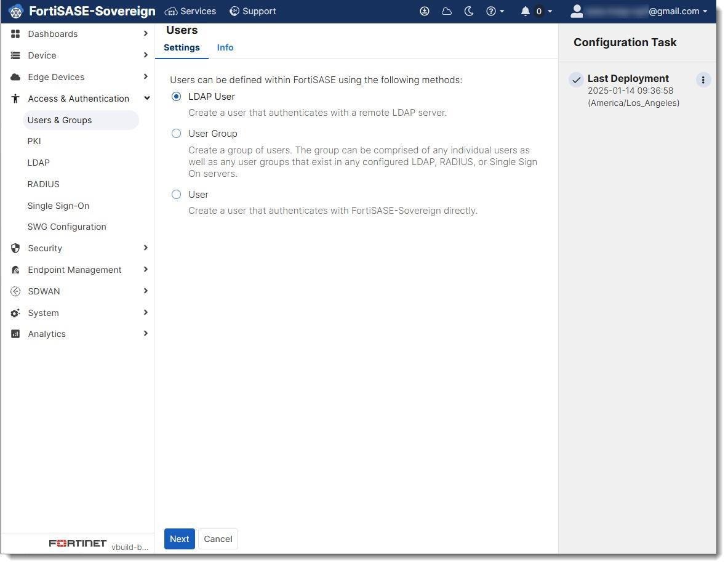Expand the Endpoint Management chevron
728x566 pixels.
point(146,270)
